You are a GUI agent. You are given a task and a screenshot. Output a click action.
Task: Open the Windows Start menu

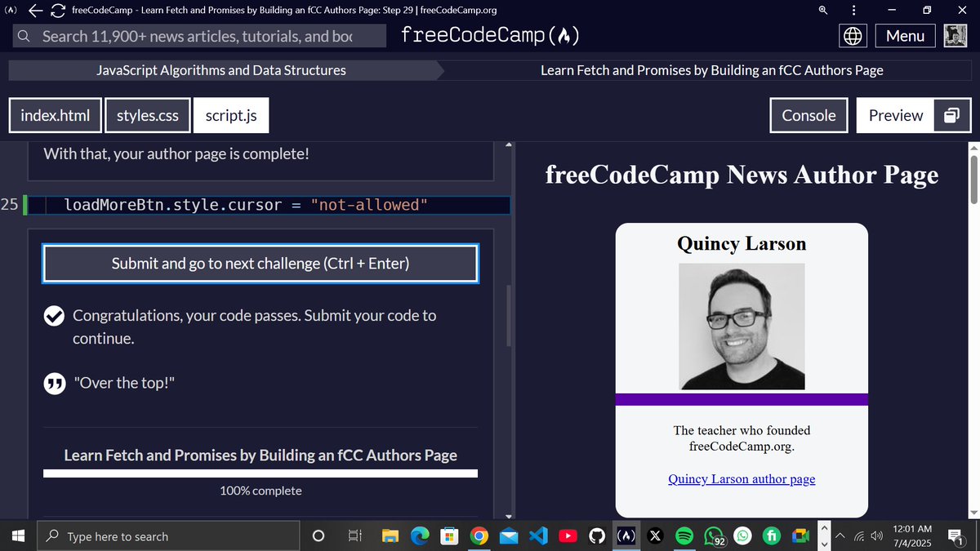18,536
